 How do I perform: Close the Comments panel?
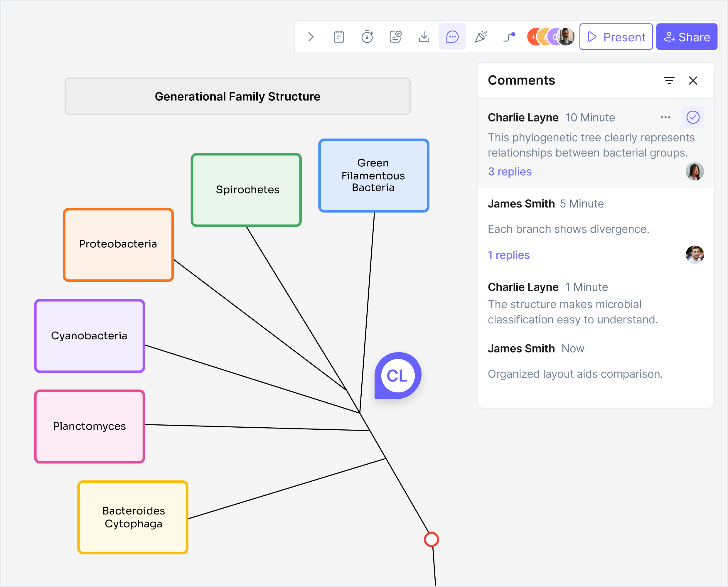tap(693, 80)
